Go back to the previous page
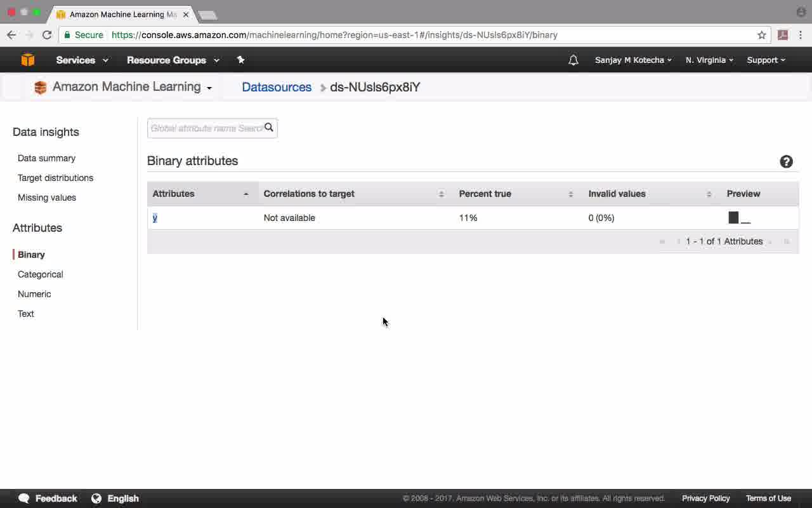Image resolution: width=812 pixels, height=508 pixels. click(11, 35)
